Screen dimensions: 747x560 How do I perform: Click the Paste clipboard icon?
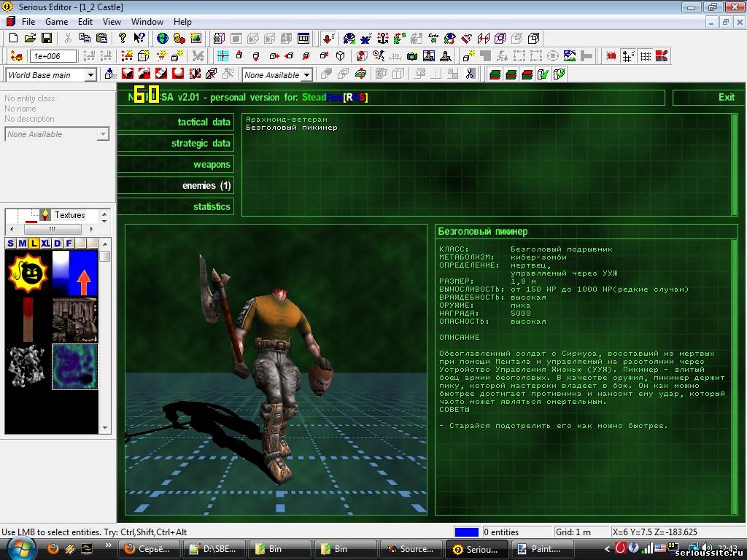[x=101, y=38]
